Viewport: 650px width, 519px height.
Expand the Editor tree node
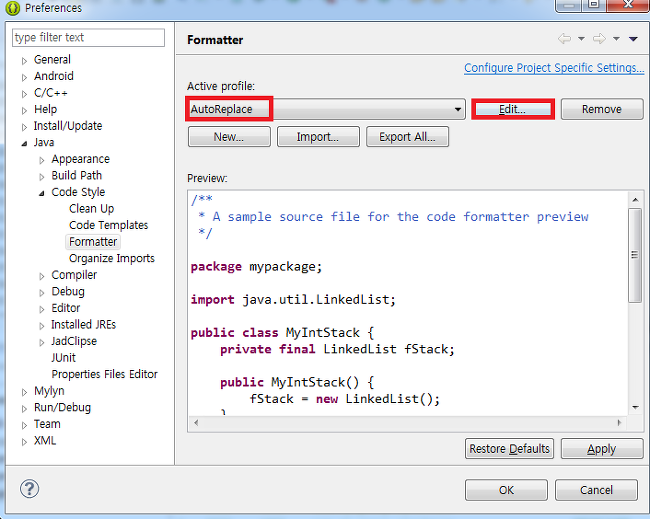pos(41,309)
